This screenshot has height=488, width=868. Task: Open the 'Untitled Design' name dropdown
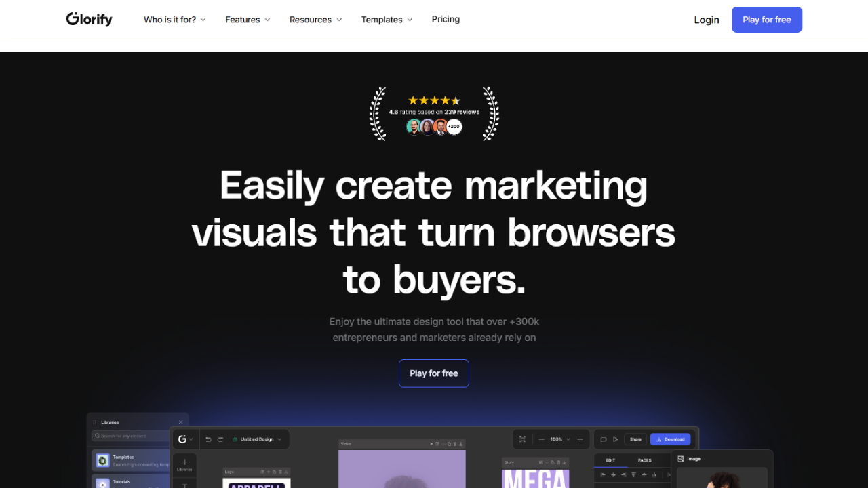[x=257, y=439]
